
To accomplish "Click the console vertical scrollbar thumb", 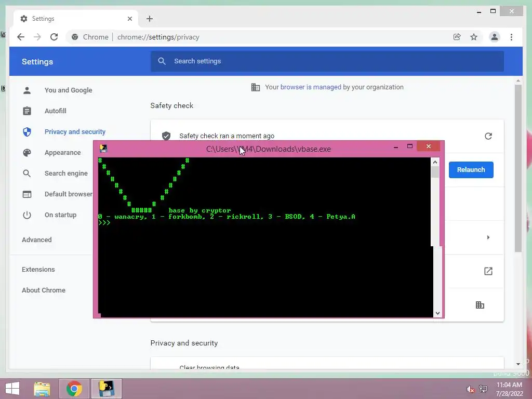I will 435,171.
